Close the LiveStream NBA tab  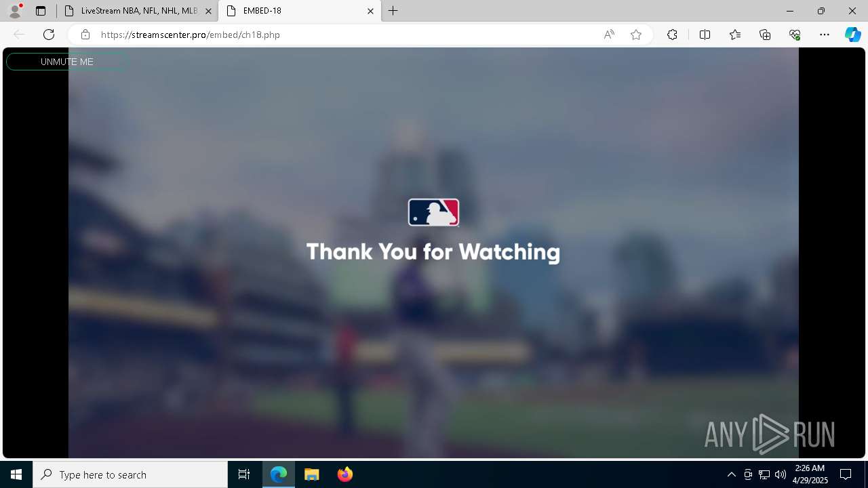[208, 11]
